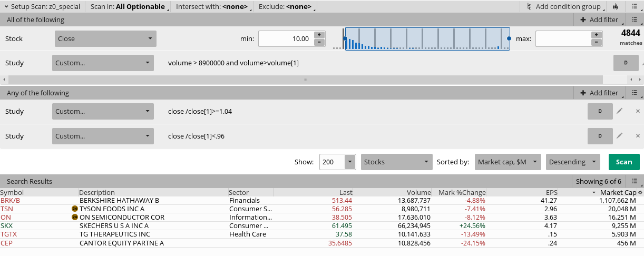
Task: Click the left handle of Close price range slider
Action: [x=345, y=38]
